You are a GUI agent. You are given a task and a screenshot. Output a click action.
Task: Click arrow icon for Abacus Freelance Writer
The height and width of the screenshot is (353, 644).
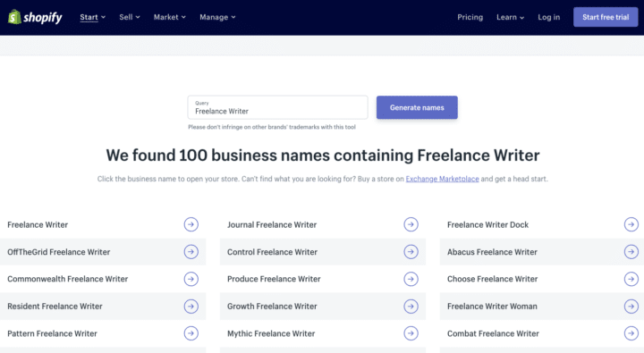point(631,252)
